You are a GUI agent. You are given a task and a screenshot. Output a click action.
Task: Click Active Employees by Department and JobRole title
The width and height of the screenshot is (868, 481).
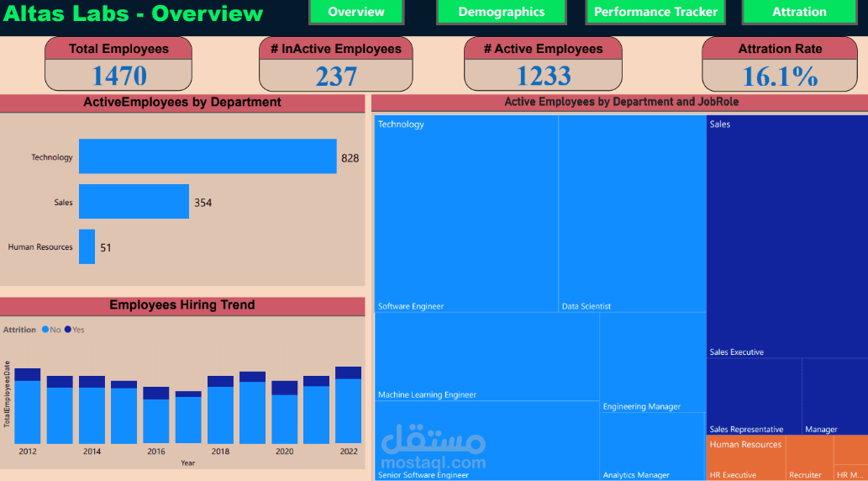coord(622,102)
